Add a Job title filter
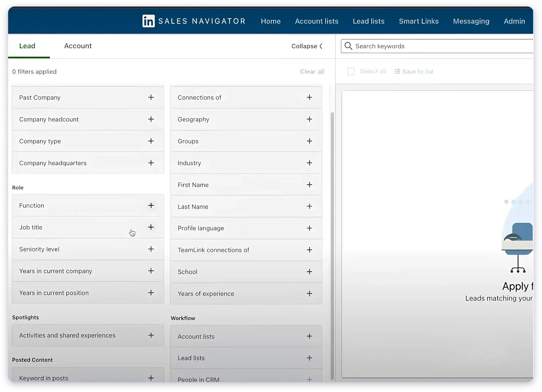Screen dimensions: 542x392 coord(151,227)
